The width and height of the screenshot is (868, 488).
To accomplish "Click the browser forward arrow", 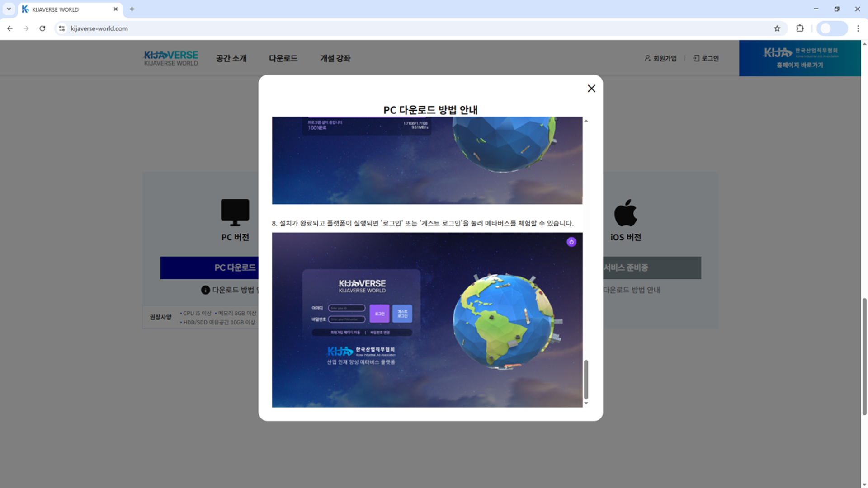I will point(26,28).
